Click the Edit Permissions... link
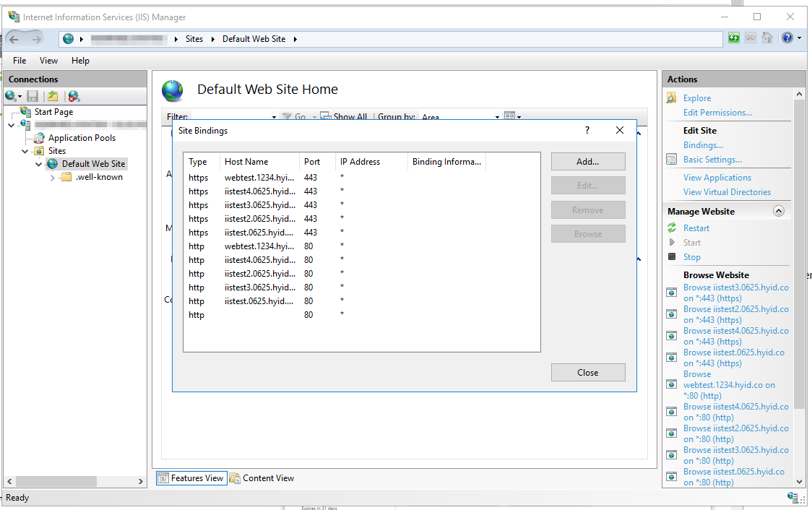The width and height of the screenshot is (812, 510). 717,113
